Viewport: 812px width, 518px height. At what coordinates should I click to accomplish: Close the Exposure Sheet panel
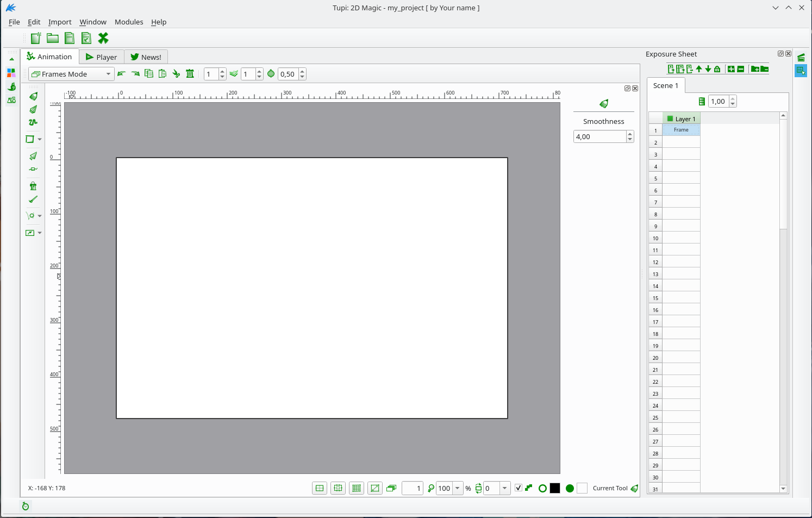click(788, 54)
